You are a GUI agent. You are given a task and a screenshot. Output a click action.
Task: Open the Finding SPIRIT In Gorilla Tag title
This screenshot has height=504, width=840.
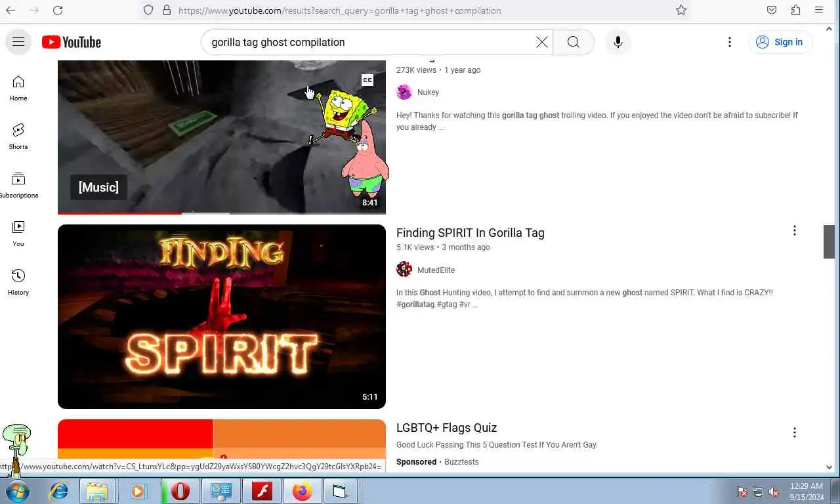coord(470,233)
